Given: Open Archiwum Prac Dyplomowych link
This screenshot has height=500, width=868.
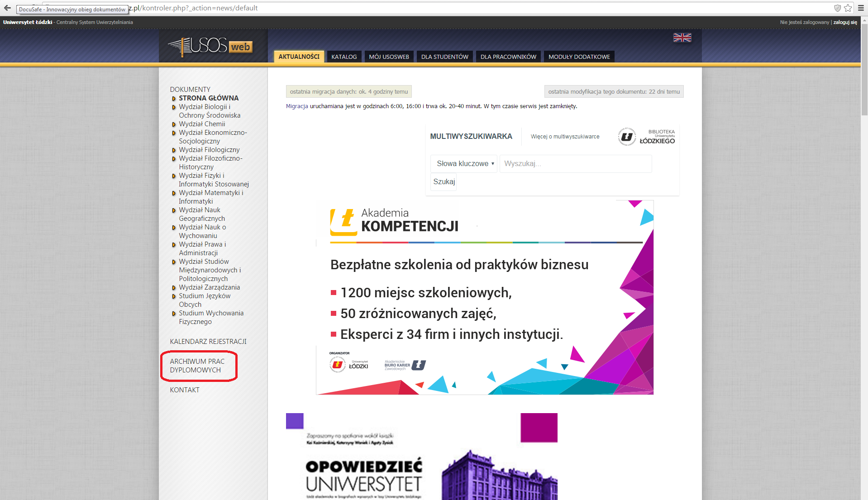Looking at the screenshot, I should (197, 366).
